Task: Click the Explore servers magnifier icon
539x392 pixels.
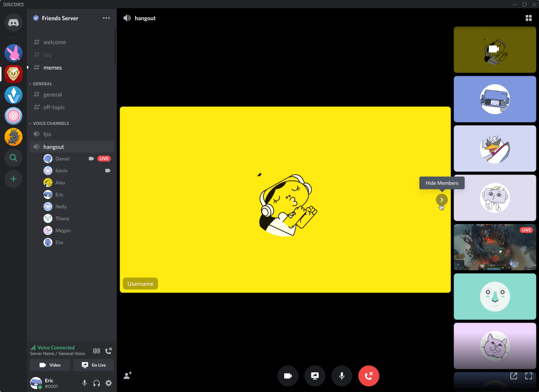Action: (13, 158)
